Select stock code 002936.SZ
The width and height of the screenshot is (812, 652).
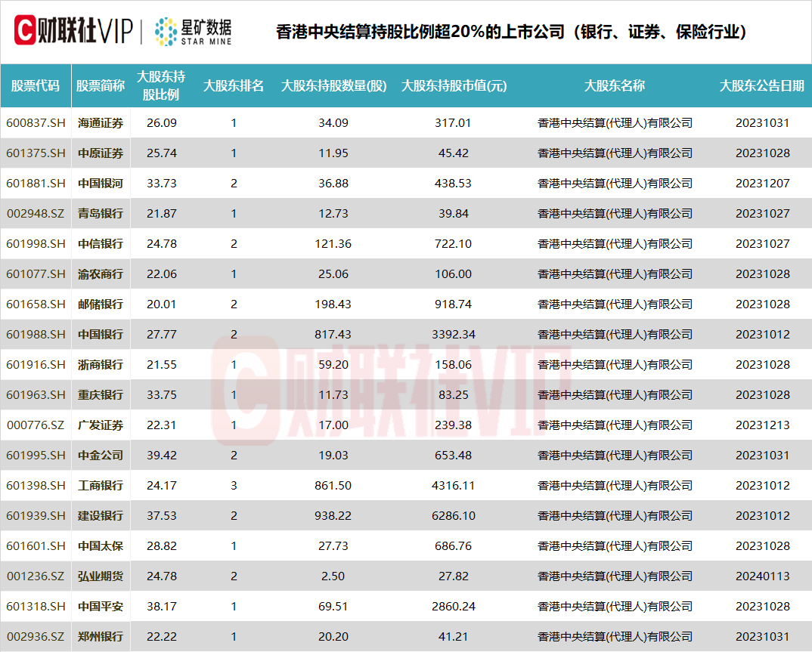tap(36, 636)
